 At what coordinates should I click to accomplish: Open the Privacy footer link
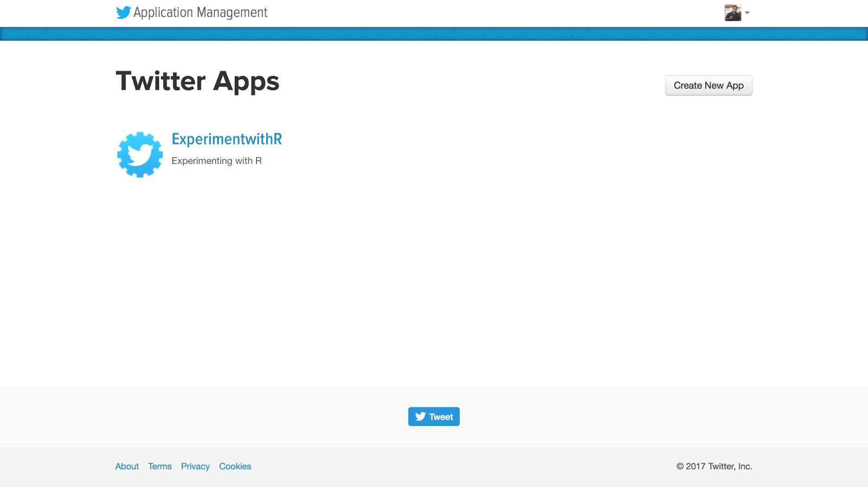pos(195,466)
